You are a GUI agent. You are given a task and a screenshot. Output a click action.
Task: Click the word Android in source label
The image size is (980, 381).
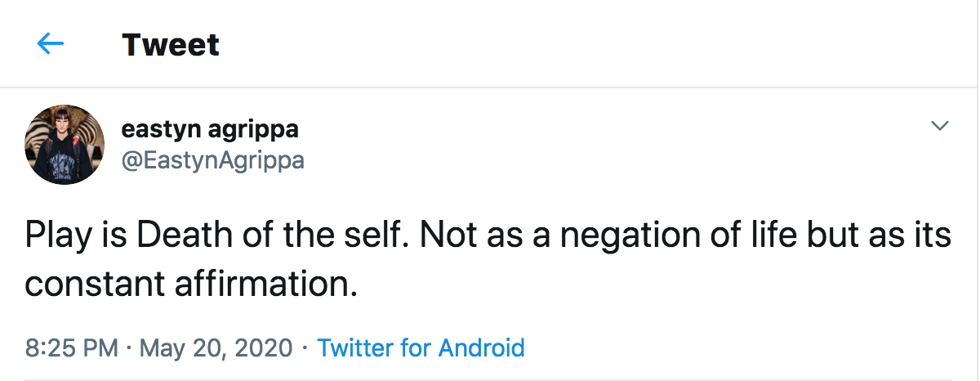point(481,347)
